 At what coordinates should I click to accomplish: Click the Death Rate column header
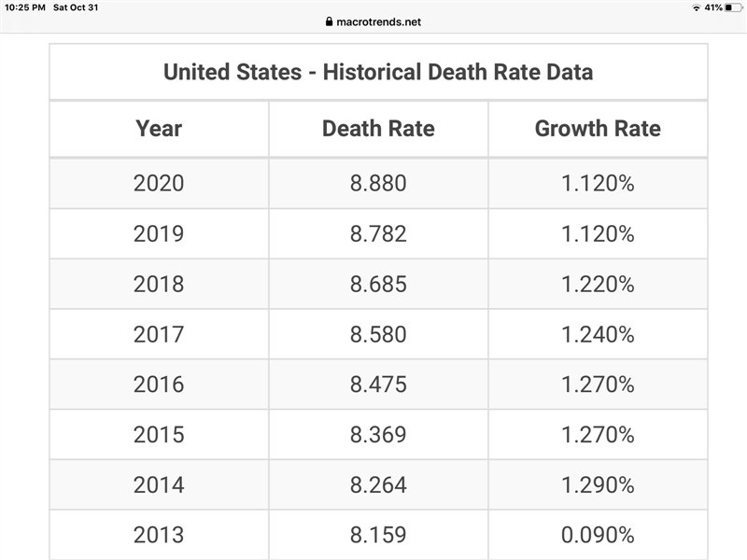[378, 129]
